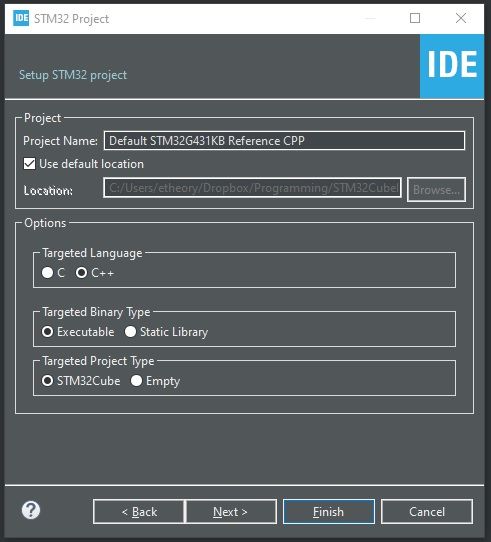Go to the previous page with Back
Viewport: 491px width, 542px height.
point(139,512)
